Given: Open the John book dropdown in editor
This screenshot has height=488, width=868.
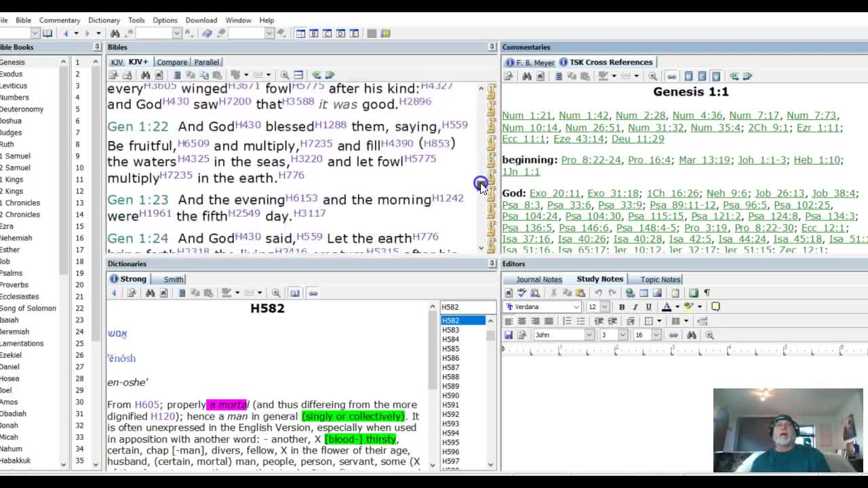Looking at the screenshot, I should point(588,335).
